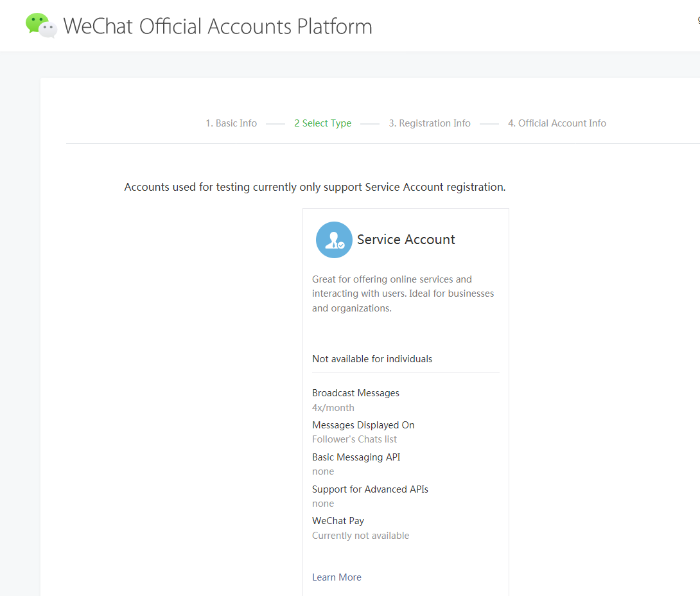
Task: Click the Messages Displayed On label
Action: click(x=363, y=425)
